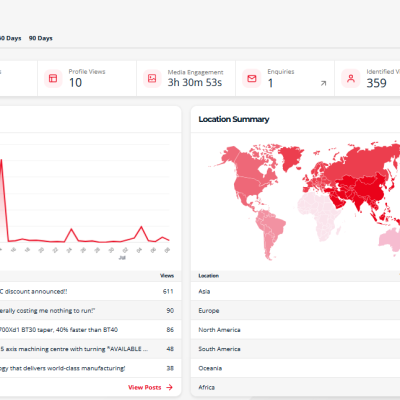The height and width of the screenshot is (400, 400).
Task: Open enquiries via the diagonal arrow icon
Action: click(323, 83)
